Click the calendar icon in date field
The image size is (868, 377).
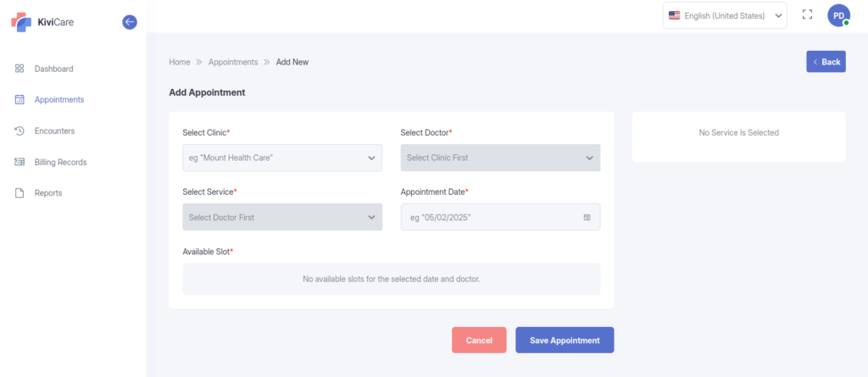tap(587, 218)
